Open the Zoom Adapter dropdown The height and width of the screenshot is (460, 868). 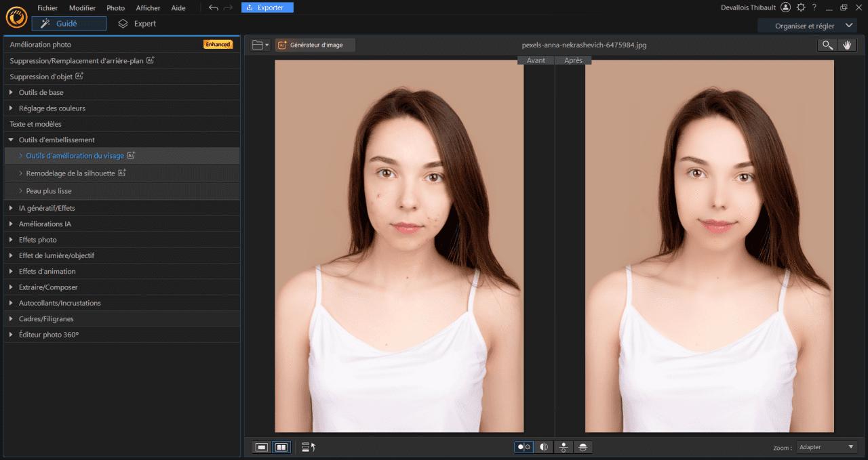(826, 446)
